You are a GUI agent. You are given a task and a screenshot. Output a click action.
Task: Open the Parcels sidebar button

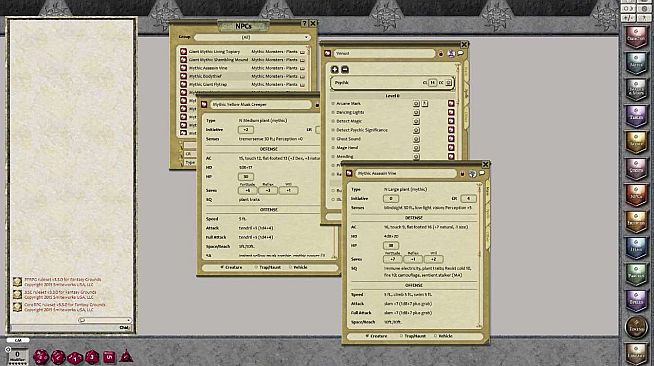pos(636,274)
